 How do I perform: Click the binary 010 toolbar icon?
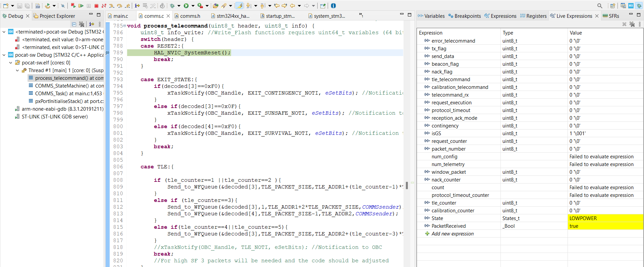tap(38, 6)
